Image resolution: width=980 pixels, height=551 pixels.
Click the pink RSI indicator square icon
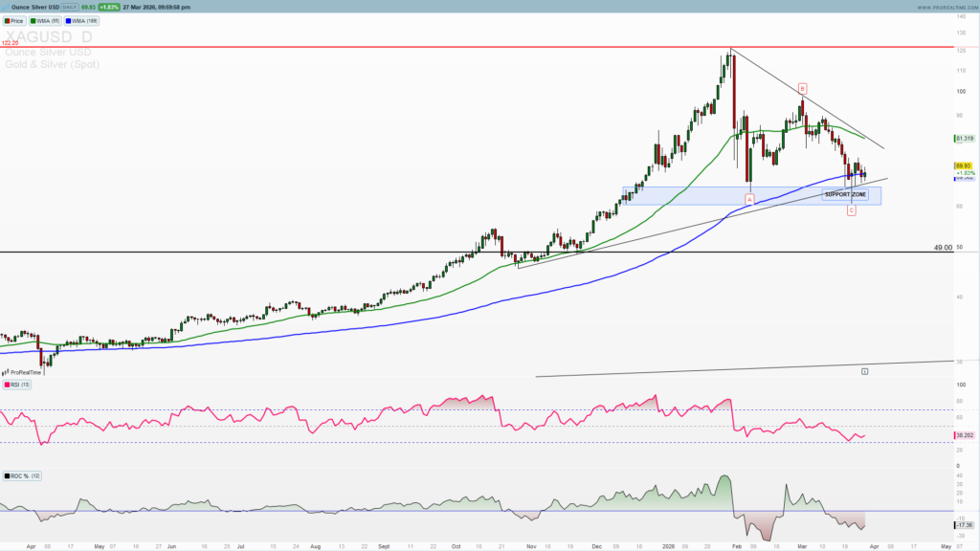coord(8,385)
